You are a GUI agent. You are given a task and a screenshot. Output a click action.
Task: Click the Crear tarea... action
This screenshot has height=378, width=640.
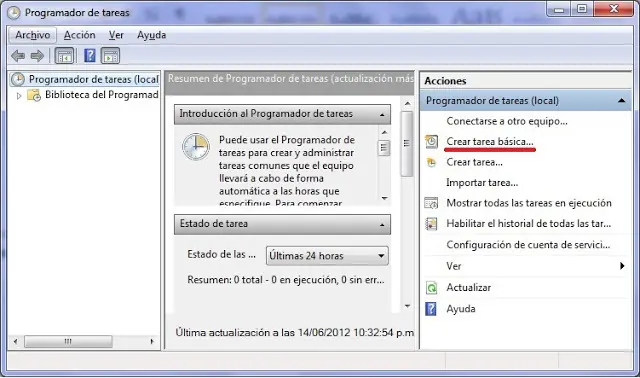point(474,162)
